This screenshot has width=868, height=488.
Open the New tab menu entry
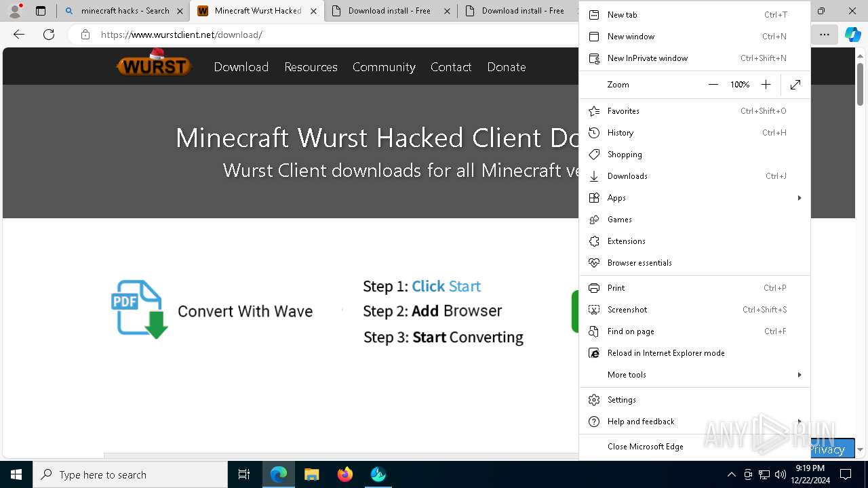coord(694,15)
